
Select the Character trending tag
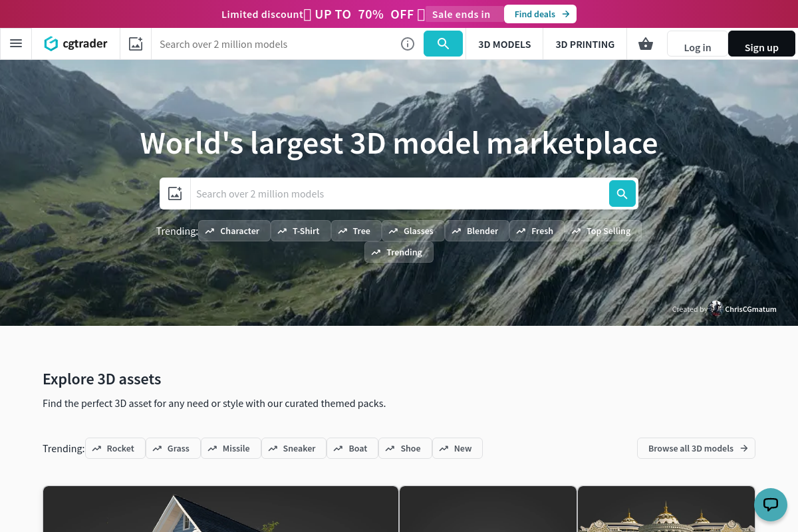click(x=234, y=231)
